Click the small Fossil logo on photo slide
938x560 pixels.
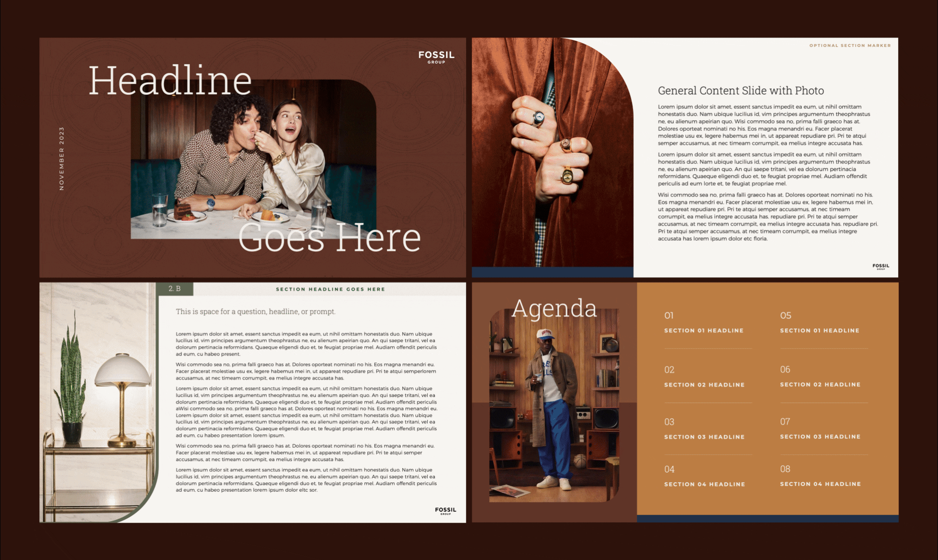pos(881,266)
